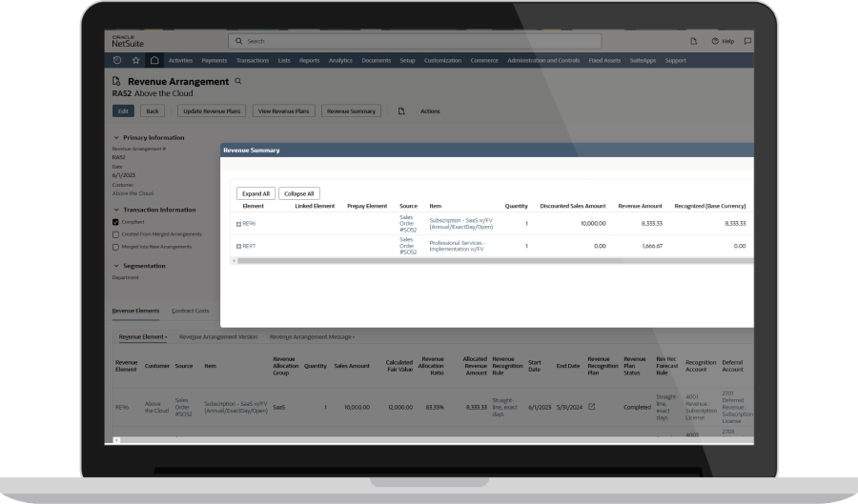Open the Revenue Recognition Plan icon for RE96
The image size is (858, 504).
[x=591, y=407]
